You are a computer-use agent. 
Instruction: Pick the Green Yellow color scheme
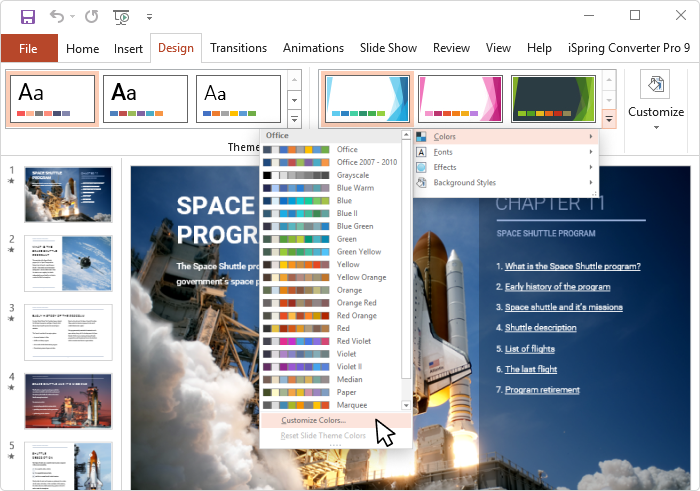tap(330, 251)
